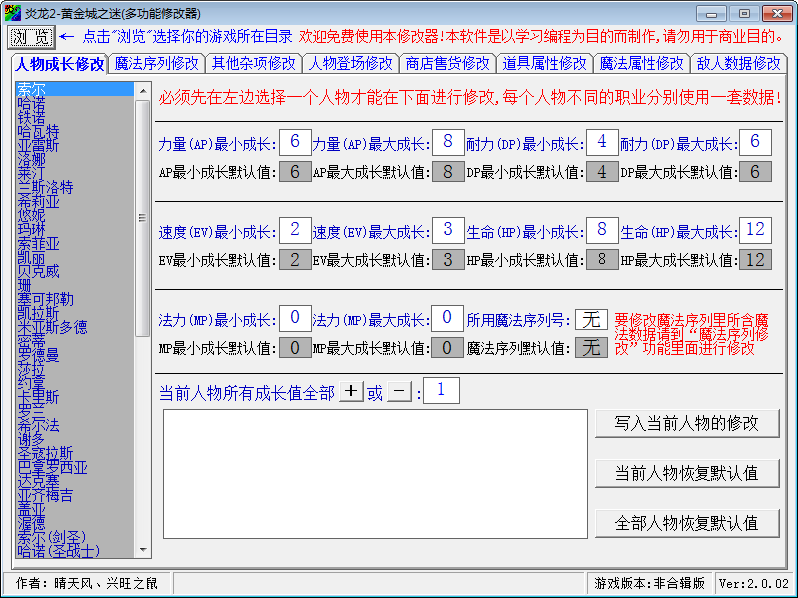Edit the 法力(MP)最大成长 field
The width and height of the screenshot is (798, 598).
[x=447, y=318]
